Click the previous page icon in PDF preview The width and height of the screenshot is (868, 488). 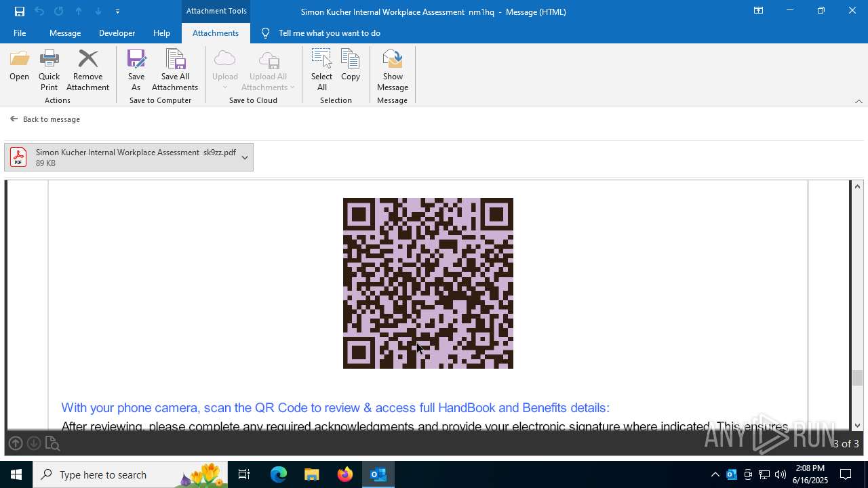(x=16, y=443)
